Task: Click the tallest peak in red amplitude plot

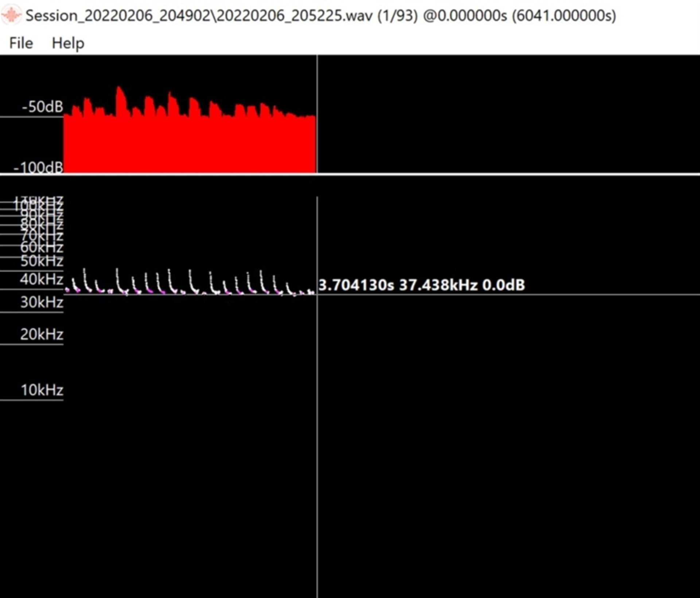Action: (119, 90)
